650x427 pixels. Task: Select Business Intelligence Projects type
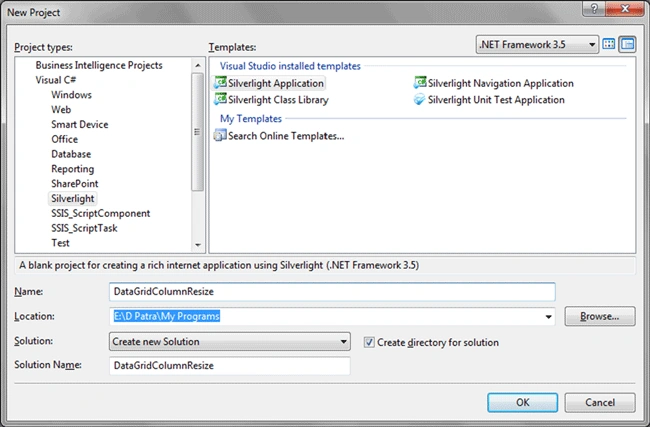coord(99,65)
